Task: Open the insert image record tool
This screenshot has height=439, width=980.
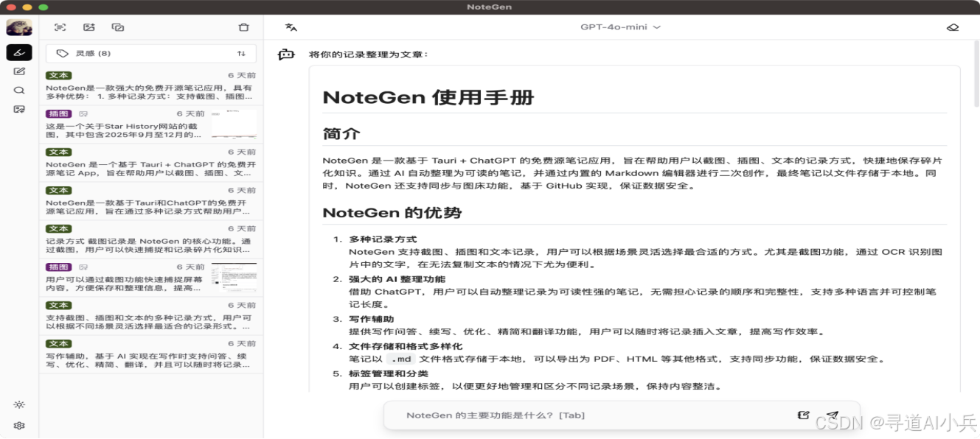Action: coord(90,27)
